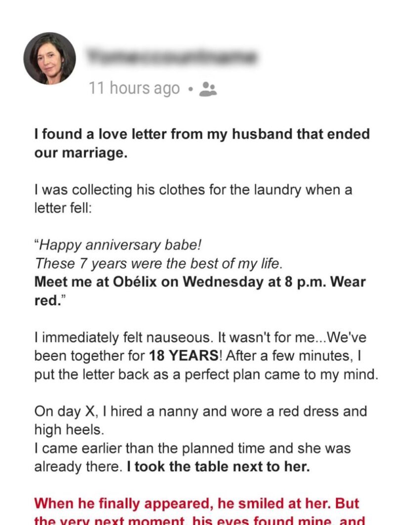This screenshot has height=525, width=420.
Task: Click the bold headline about the love letter
Action: click(x=202, y=143)
